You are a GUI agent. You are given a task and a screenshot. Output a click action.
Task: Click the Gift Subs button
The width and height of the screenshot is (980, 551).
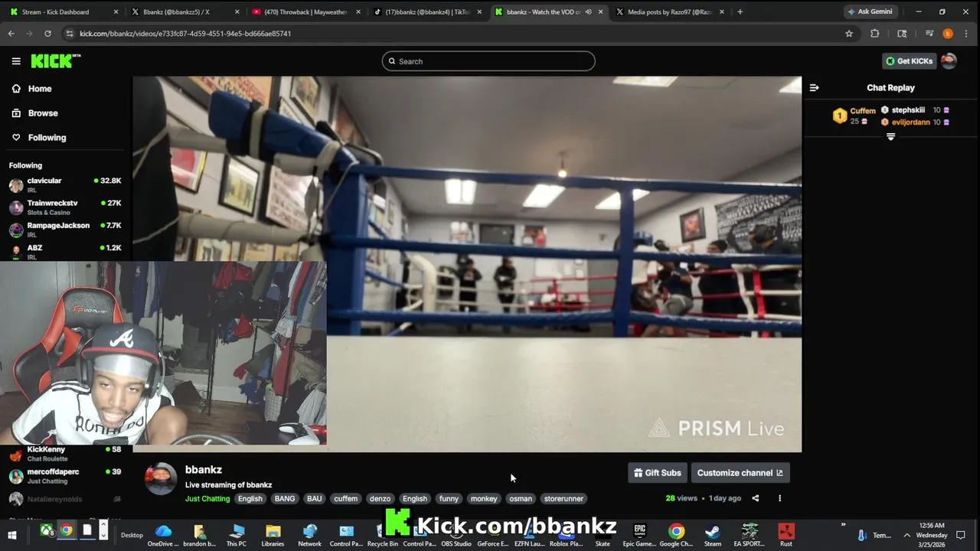(657, 473)
